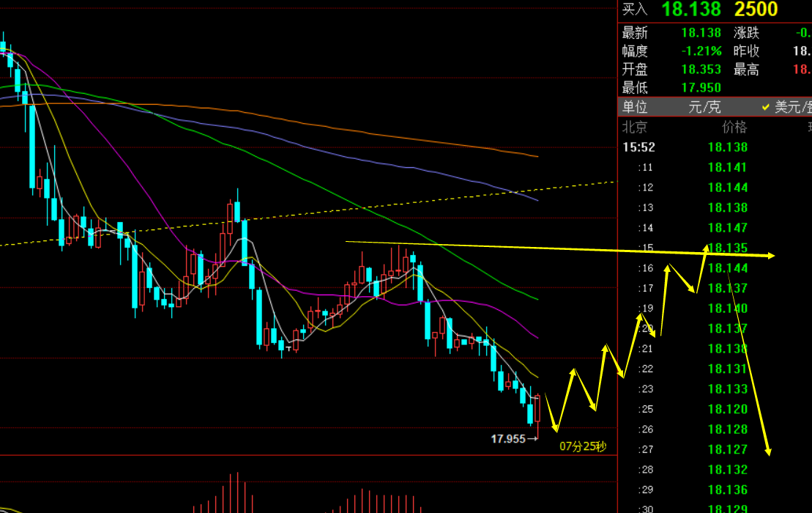Click the 价格 price column header
The image size is (812, 513).
(x=734, y=127)
